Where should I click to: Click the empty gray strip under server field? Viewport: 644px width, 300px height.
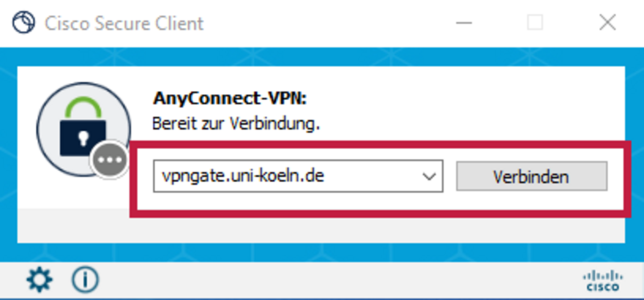click(x=321, y=230)
